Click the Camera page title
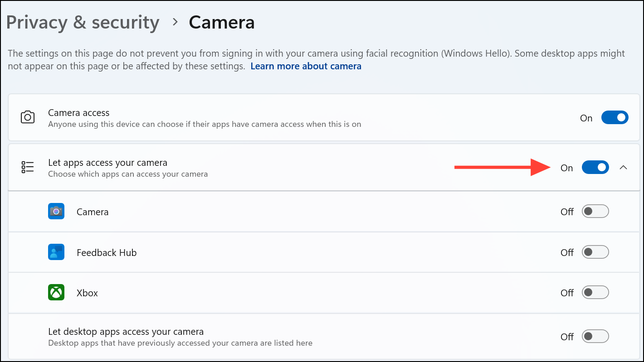The width and height of the screenshot is (644, 362). pos(222,22)
